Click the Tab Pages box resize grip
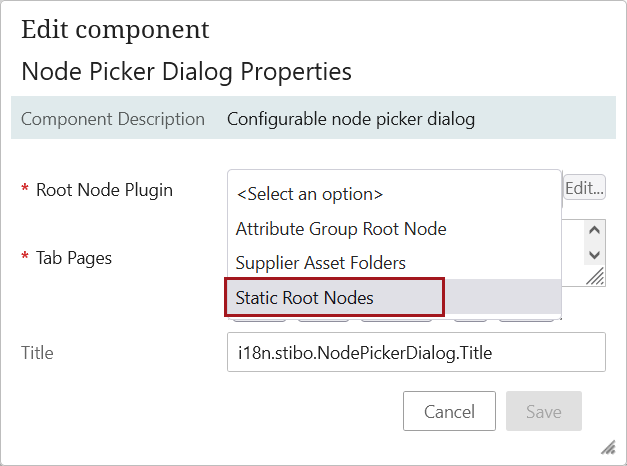The height and width of the screenshot is (466, 627). click(594, 276)
